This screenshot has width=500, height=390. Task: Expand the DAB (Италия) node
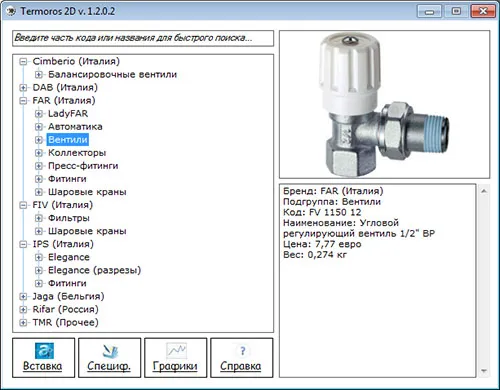click(23, 88)
